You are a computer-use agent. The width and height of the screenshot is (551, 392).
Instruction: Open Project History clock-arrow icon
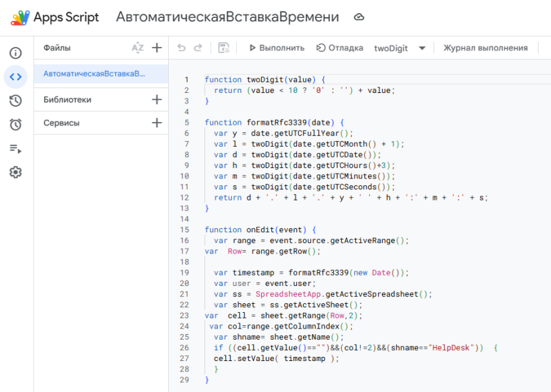tap(15, 101)
